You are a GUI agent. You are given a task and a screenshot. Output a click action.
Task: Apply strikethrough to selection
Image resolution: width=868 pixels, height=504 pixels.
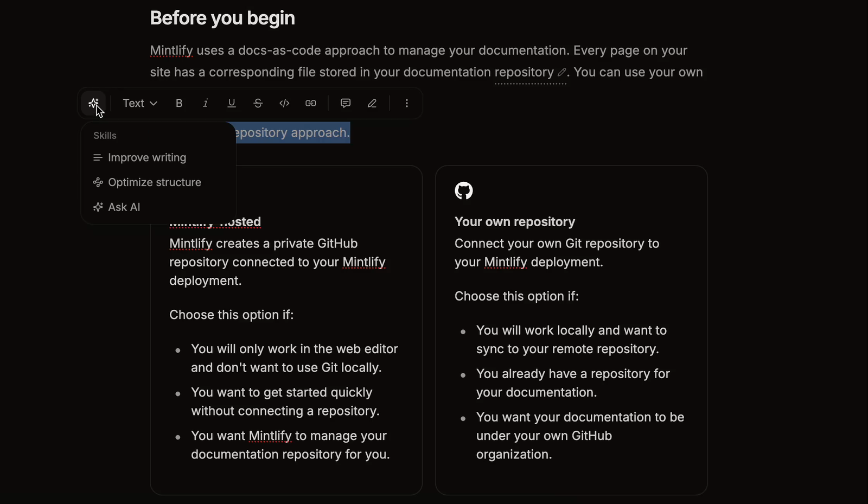click(258, 103)
